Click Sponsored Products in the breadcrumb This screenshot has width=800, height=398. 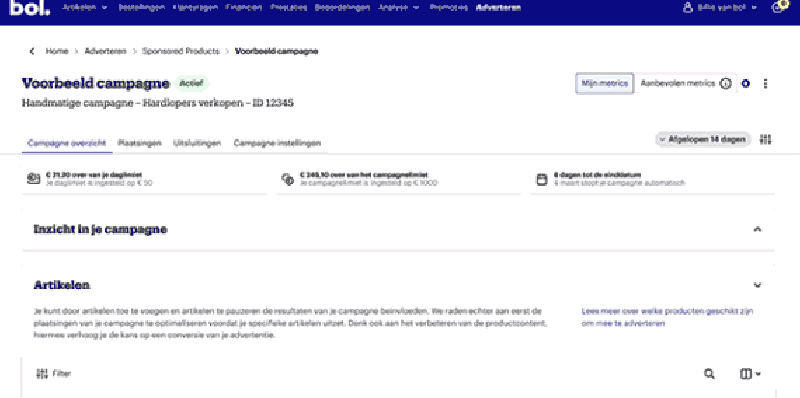tap(181, 51)
